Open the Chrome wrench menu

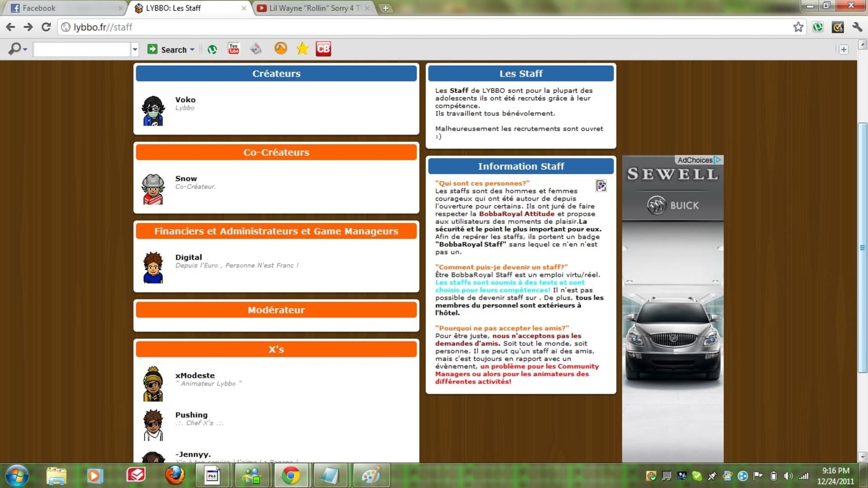[x=857, y=27]
